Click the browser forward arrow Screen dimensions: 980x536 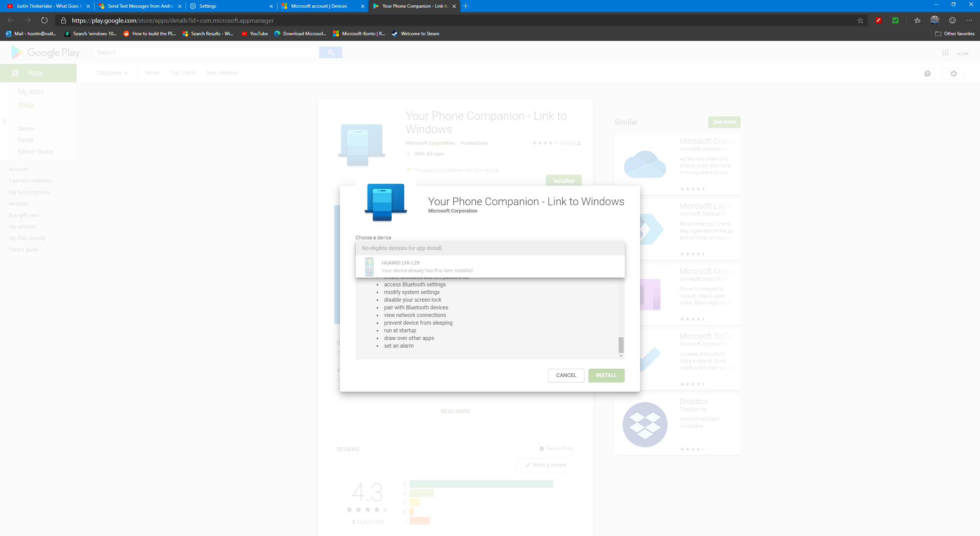(x=28, y=20)
